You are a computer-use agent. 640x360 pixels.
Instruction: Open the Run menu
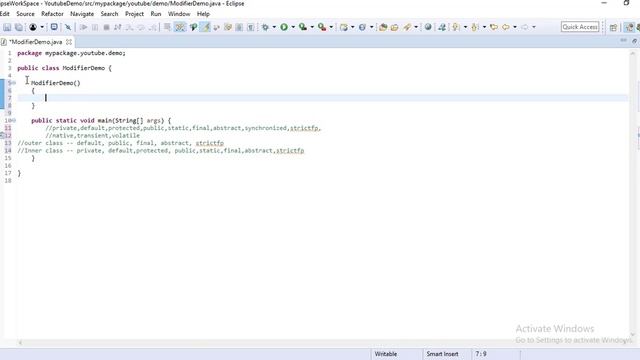click(156, 14)
